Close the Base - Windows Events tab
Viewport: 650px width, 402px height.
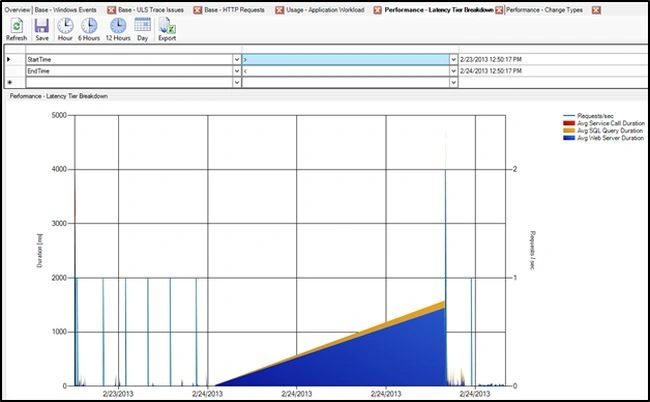(111, 10)
